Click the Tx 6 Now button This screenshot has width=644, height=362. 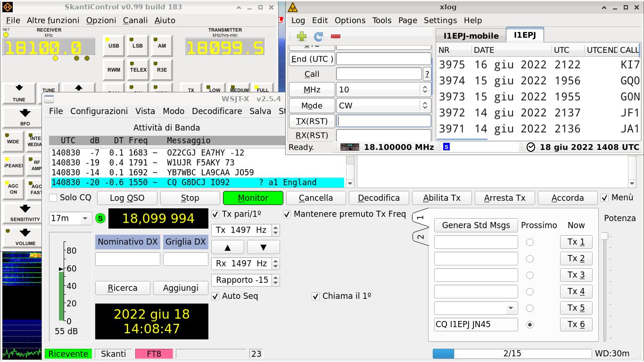[576, 324]
